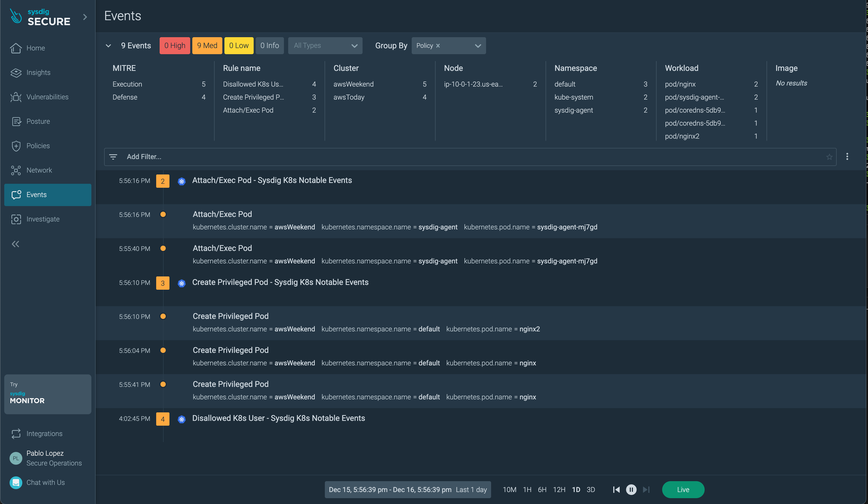Collapse Create Privileged Pod group badge 3
The width and height of the screenshot is (868, 504).
click(163, 283)
